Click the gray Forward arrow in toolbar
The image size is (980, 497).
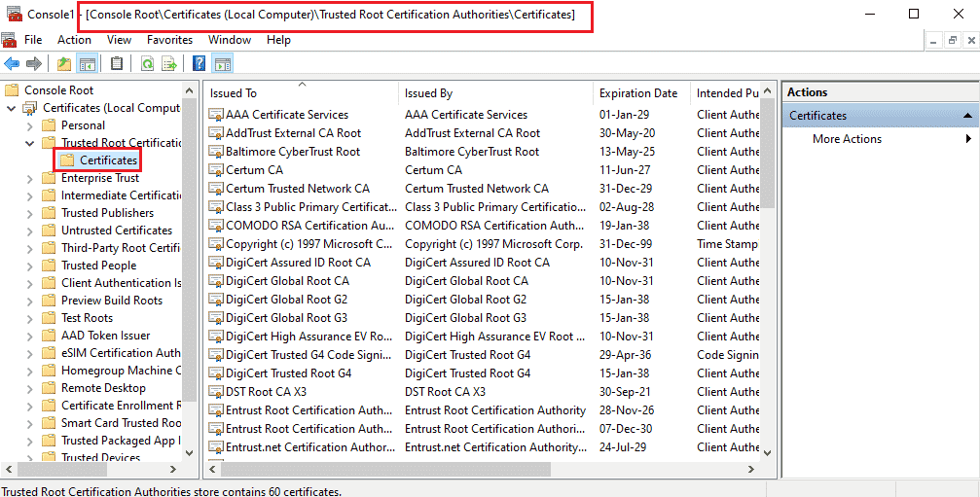pyautogui.click(x=34, y=63)
